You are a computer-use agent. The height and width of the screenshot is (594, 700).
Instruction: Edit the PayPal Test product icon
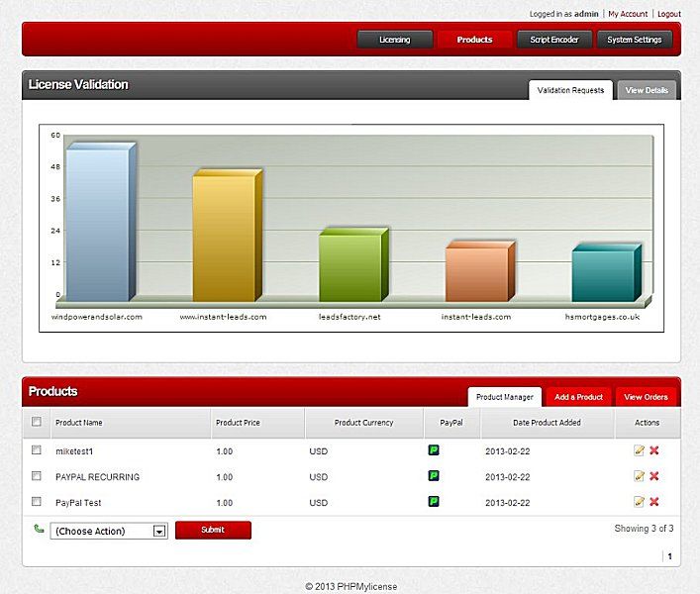pos(639,502)
